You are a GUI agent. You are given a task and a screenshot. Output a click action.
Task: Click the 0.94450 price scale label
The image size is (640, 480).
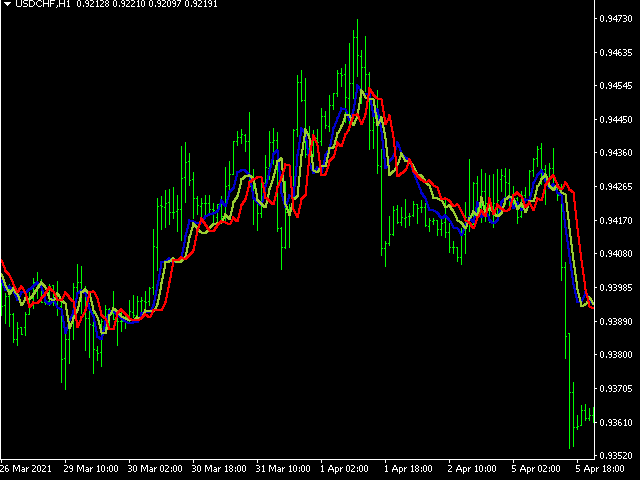pyautogui.click(x=616, y=120)
